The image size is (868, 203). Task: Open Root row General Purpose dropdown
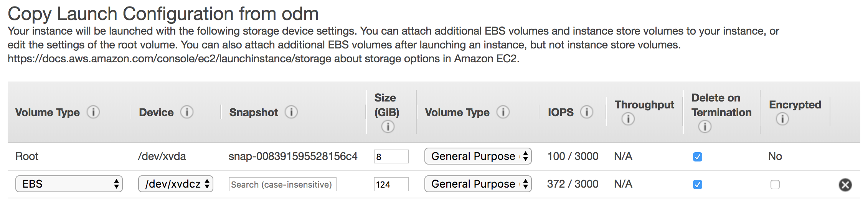478,156
